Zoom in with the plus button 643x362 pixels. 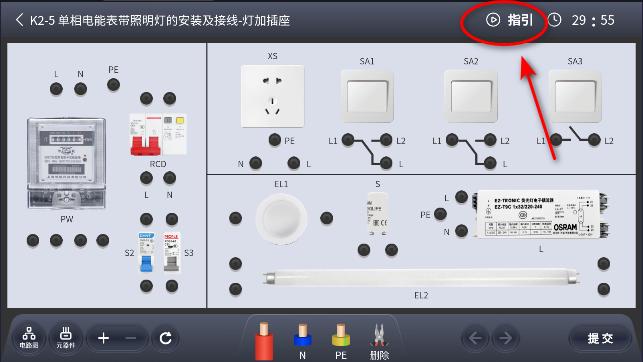(103, 338)
